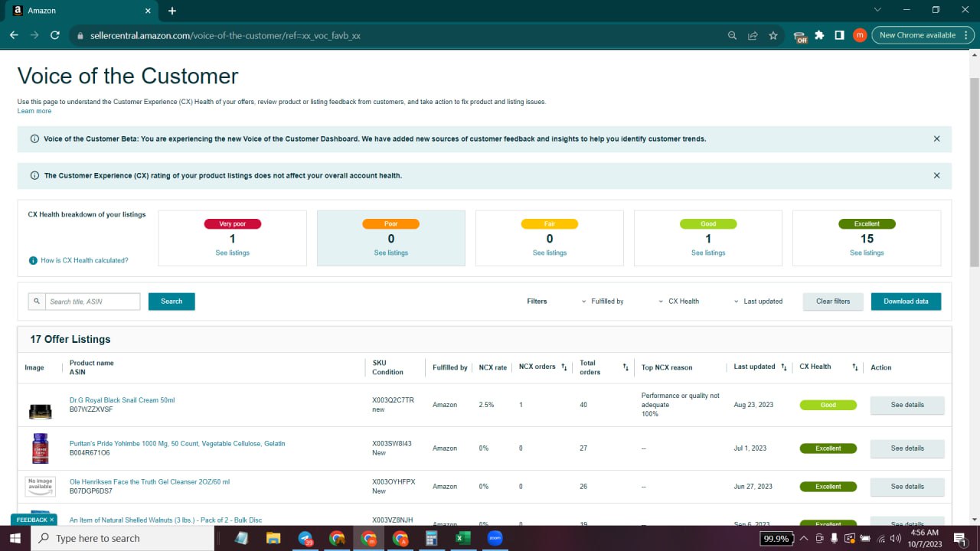Click the info icon on Beta notice
This screenshot has height=551, width=980.
[34, 139]
